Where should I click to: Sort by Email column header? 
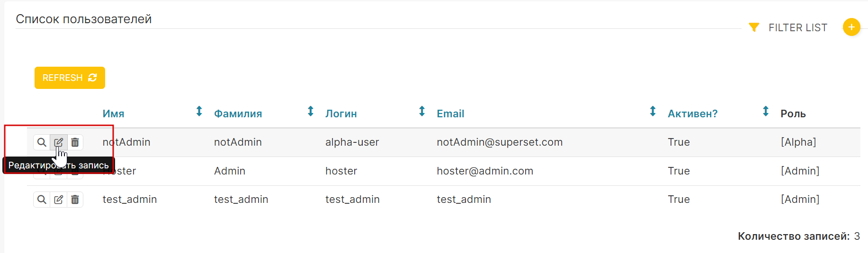point(450,113)
